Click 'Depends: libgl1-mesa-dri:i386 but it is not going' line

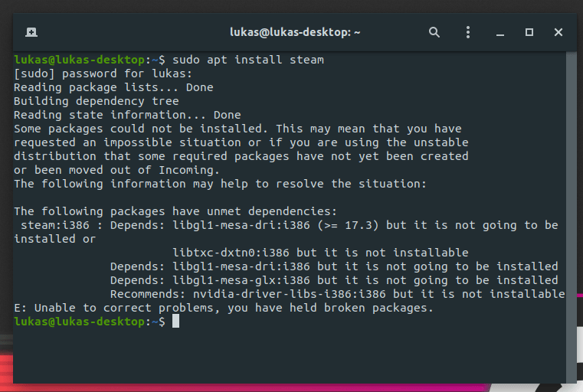click(334, 266)
